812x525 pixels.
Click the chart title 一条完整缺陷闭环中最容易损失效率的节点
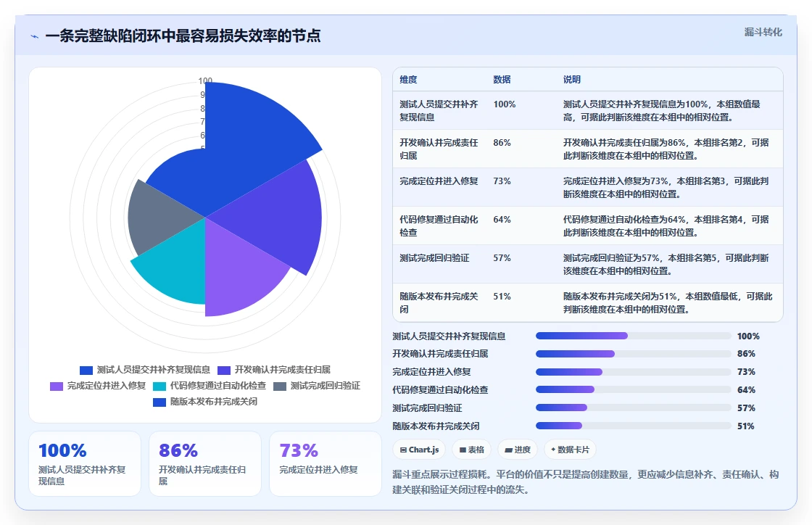183,36
